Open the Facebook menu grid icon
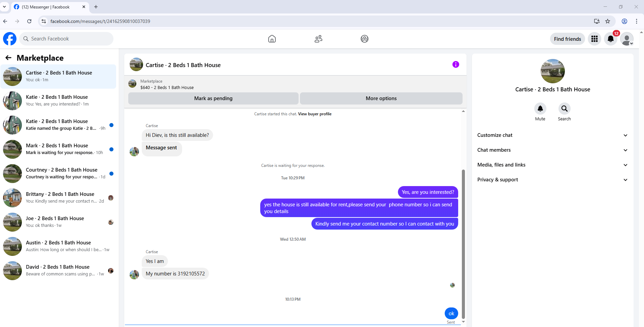 [x=595, y=39]
